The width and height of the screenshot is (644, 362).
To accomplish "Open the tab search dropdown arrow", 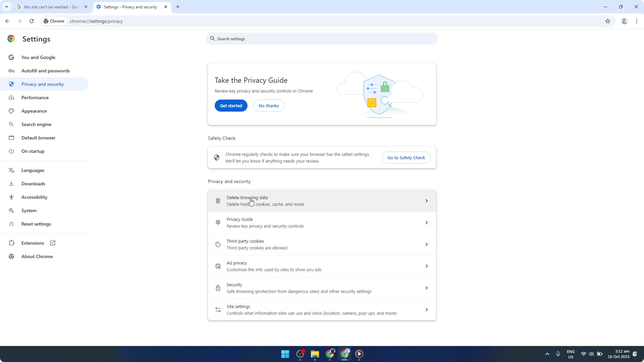I will [x=7, y=7].
